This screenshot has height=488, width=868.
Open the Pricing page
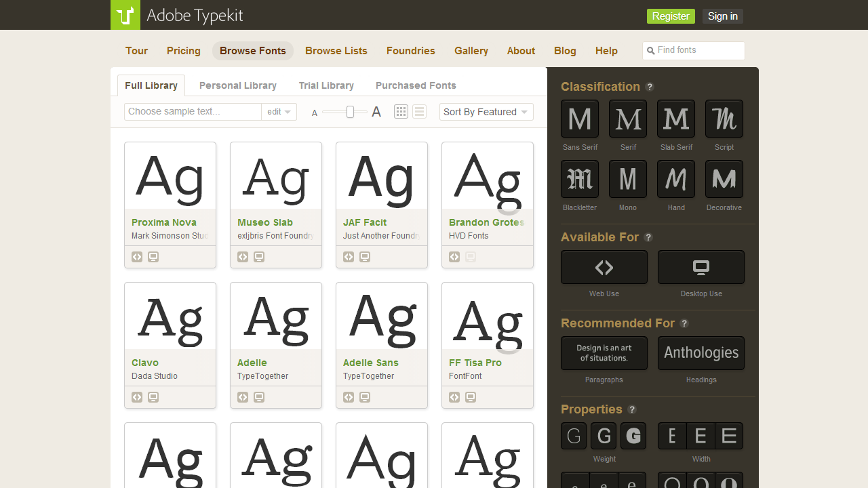pos(184,51)
